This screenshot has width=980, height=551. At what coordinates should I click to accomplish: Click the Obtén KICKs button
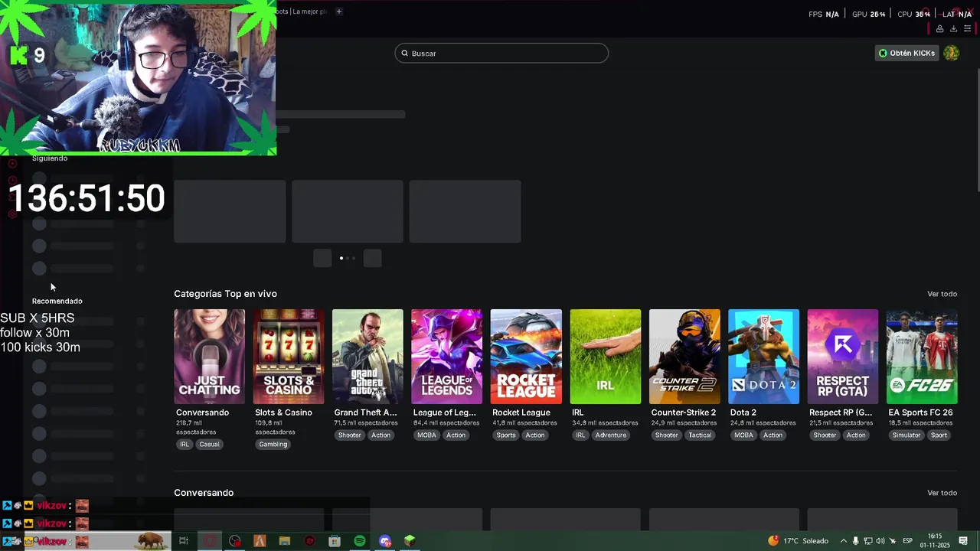click(906, 53)
